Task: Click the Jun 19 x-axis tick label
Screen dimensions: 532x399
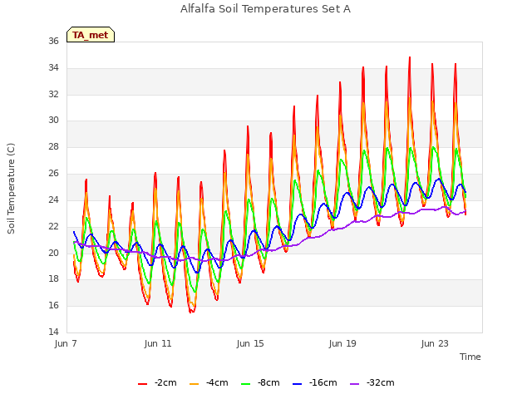Action: pos(342,343)
